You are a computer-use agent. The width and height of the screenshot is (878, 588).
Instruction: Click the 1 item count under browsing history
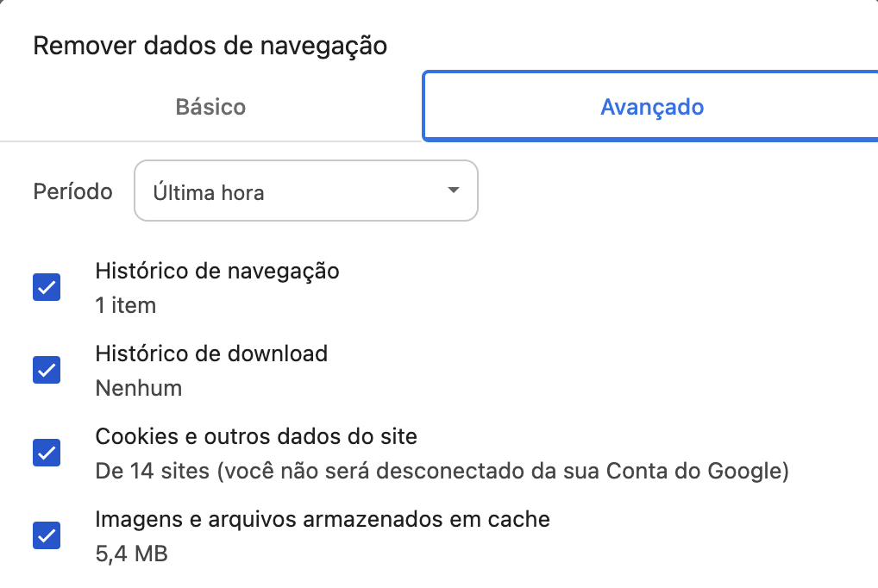[x=125, y=304]
